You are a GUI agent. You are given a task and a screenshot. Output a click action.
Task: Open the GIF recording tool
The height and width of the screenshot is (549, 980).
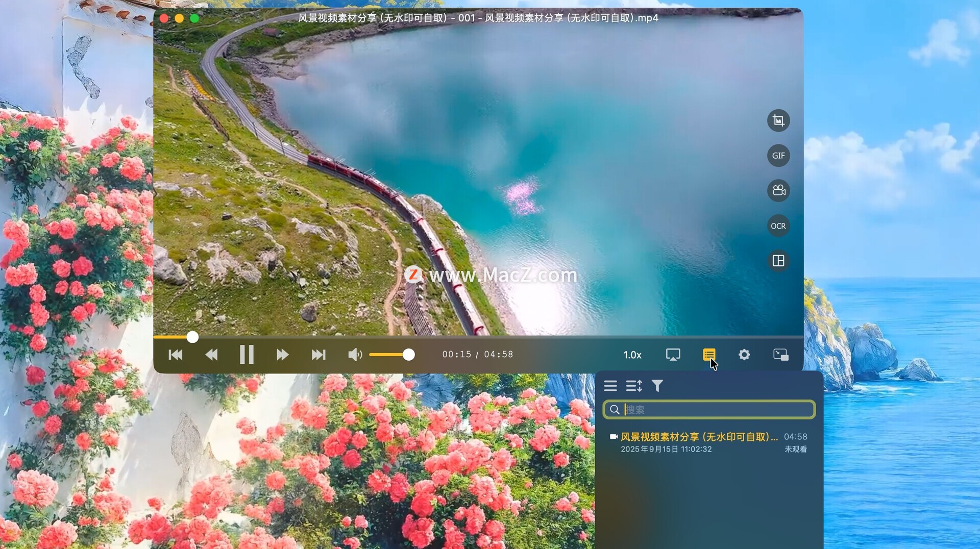[778, 156]
